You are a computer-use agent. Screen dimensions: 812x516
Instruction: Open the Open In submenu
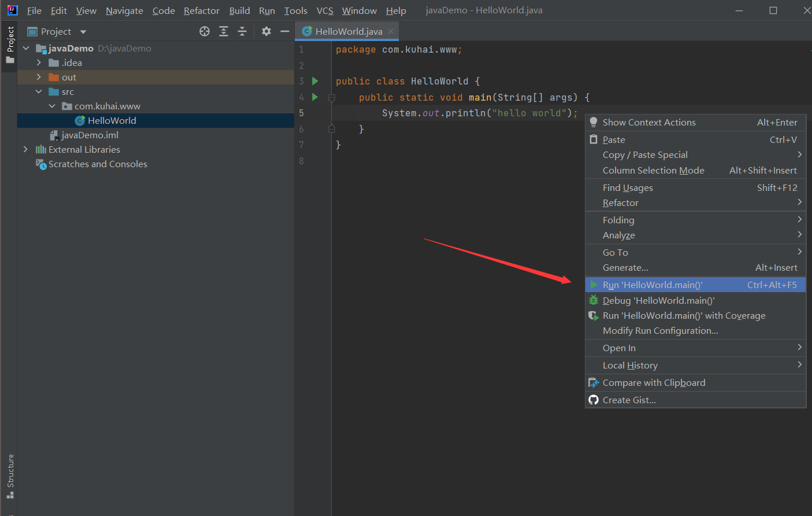click(695, 348)
